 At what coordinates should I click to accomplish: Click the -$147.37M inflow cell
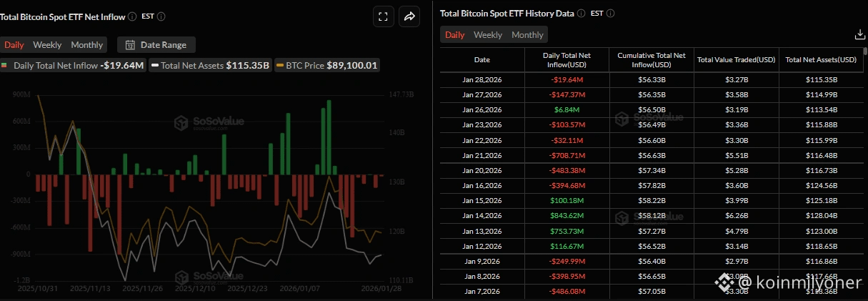pyautogui.click(x=567, y=94)
